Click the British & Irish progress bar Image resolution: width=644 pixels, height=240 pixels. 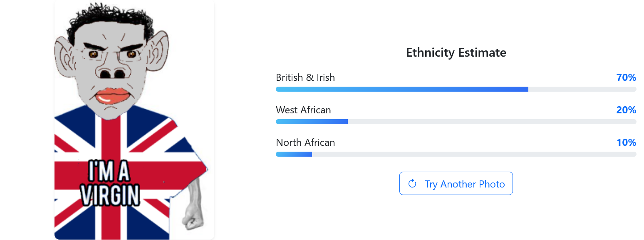pos(402,89)
